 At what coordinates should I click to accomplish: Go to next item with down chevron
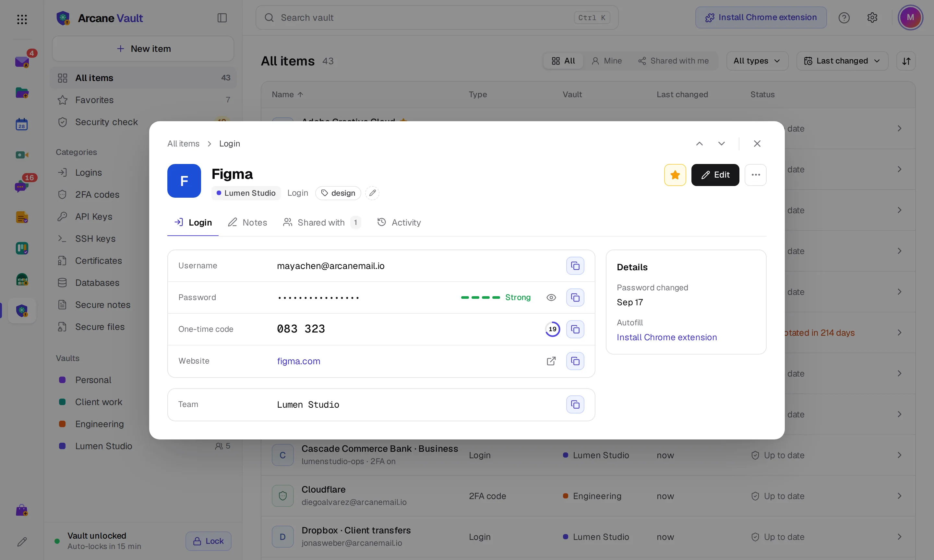click(x=721, y=143)
